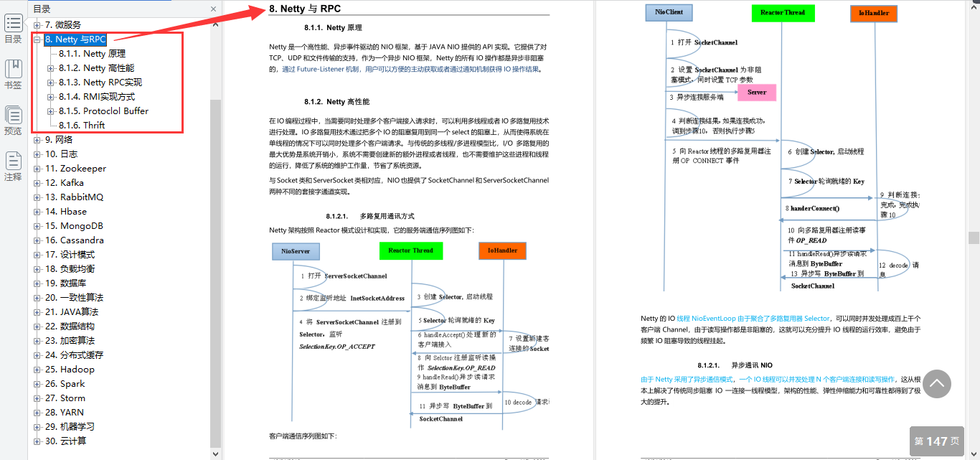
Task: Open the 注释 annotations sidebar tab
Action: click(x=13, y=165)
